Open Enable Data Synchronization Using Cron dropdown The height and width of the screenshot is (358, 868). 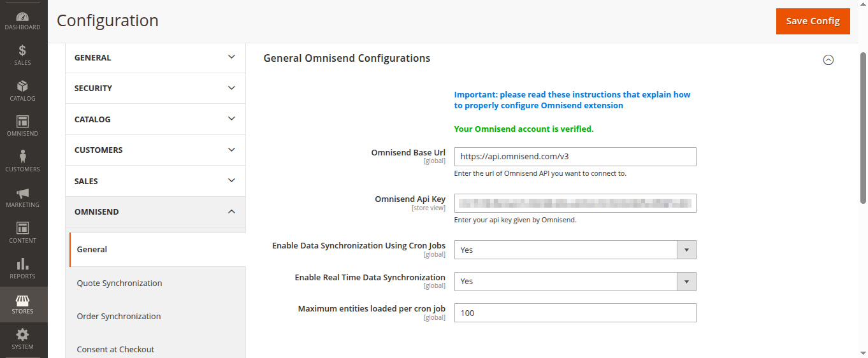pos(575,250)
